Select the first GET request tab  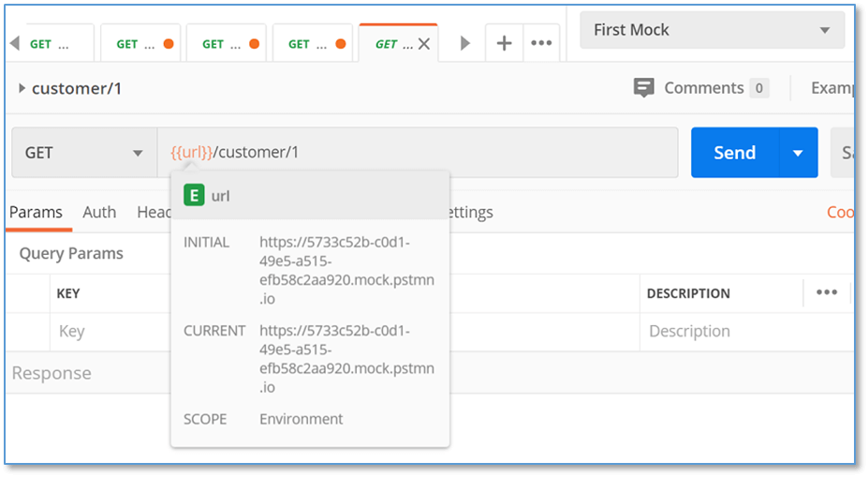50,44
